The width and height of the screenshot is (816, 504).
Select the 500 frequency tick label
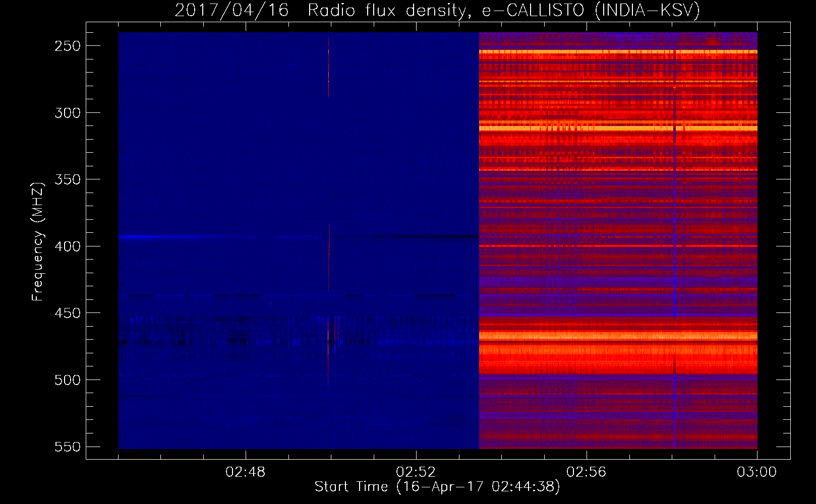[68, 380]
